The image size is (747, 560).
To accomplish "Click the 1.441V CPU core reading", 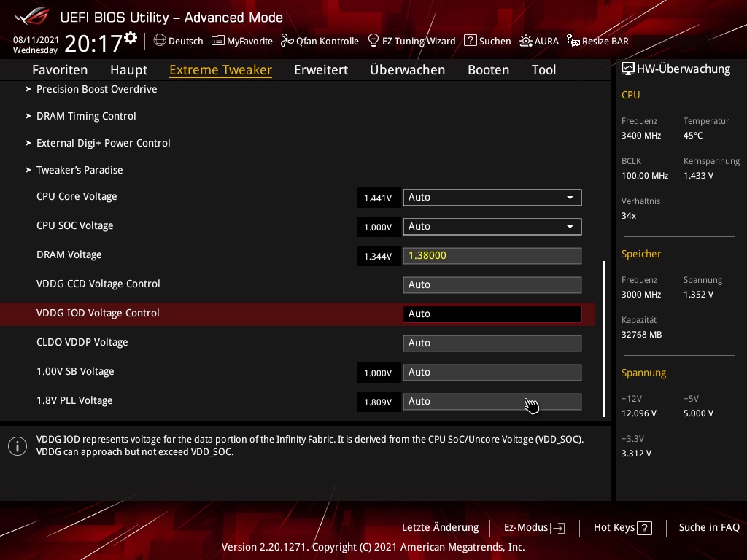I will [378, 198].
